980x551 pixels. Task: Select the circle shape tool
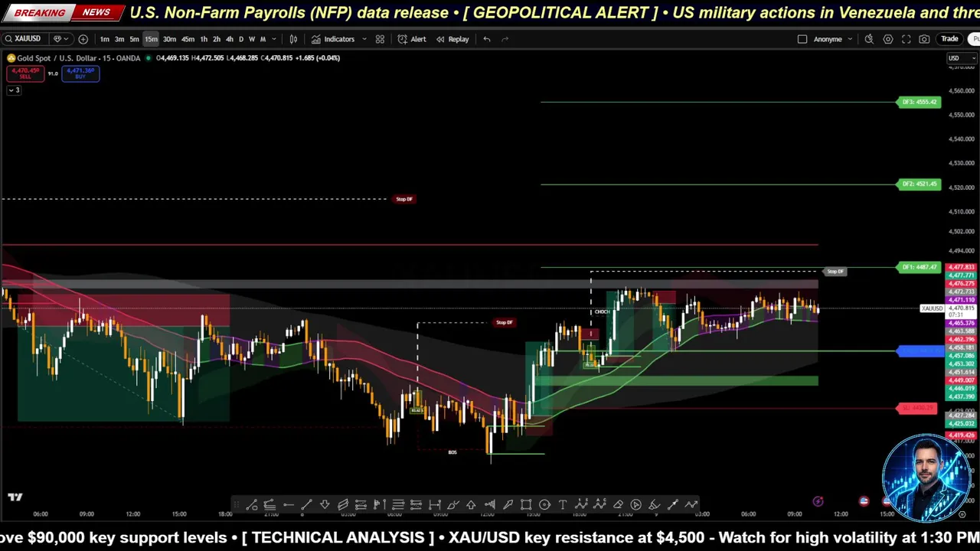pyautogui.click(x=544, y=505)
